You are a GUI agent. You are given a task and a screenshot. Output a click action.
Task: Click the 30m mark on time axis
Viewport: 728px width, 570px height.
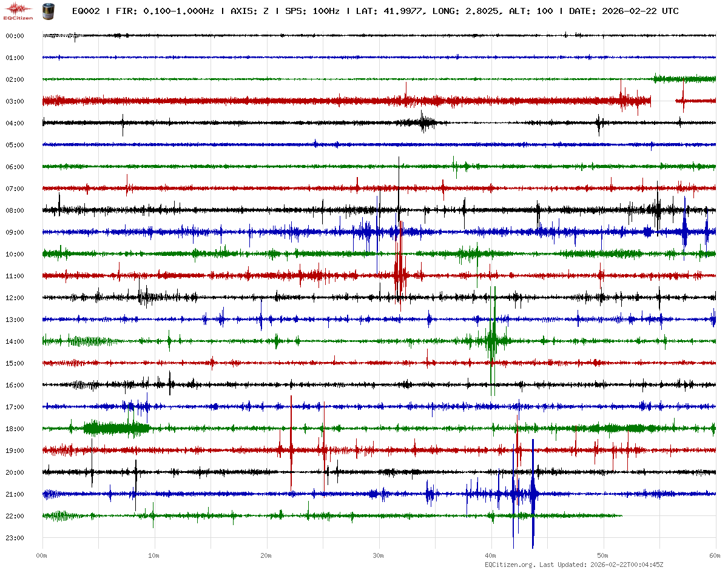coord(379,555)
